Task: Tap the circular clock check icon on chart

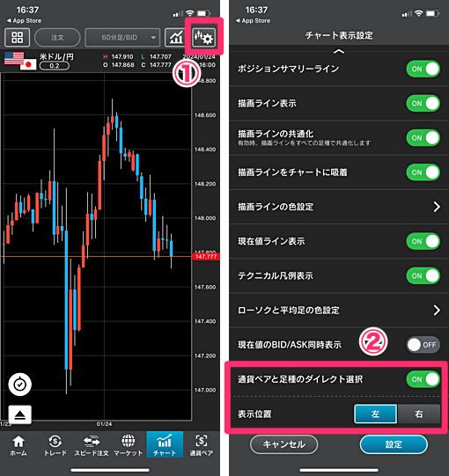Action: click(19, 384)
